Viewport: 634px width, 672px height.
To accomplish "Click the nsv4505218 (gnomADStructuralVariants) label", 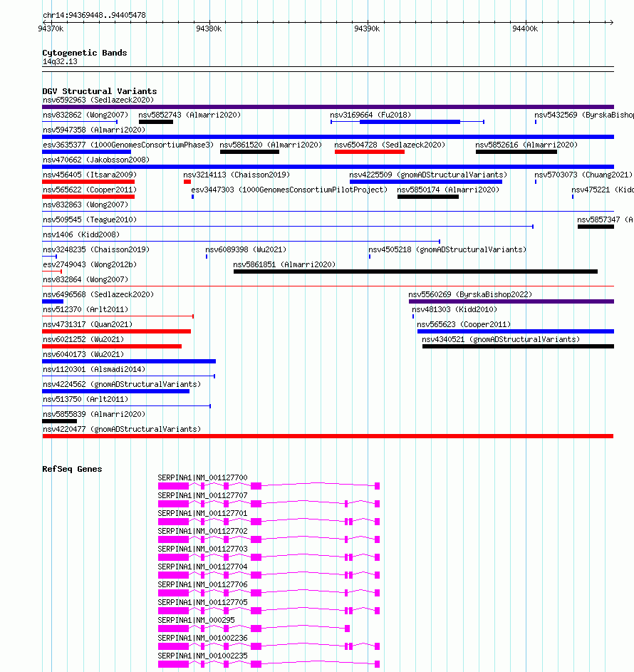I will 447,250.
